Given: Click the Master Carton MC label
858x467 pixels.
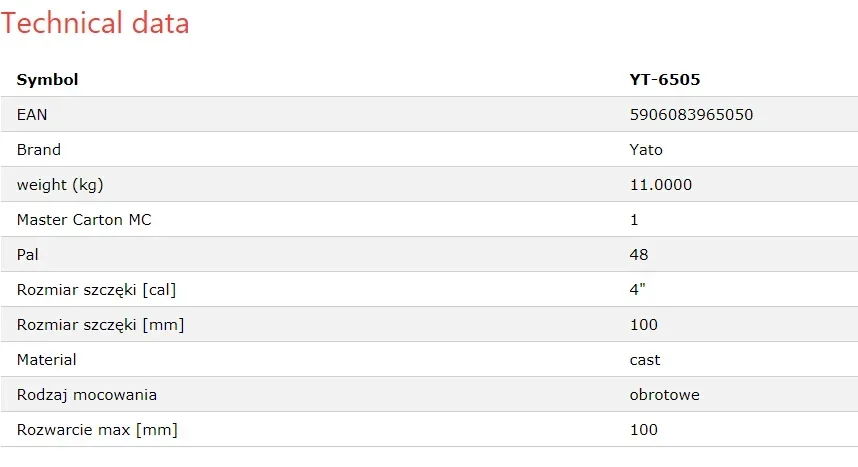Looking at the screenshot, I should tap(84, 220).
